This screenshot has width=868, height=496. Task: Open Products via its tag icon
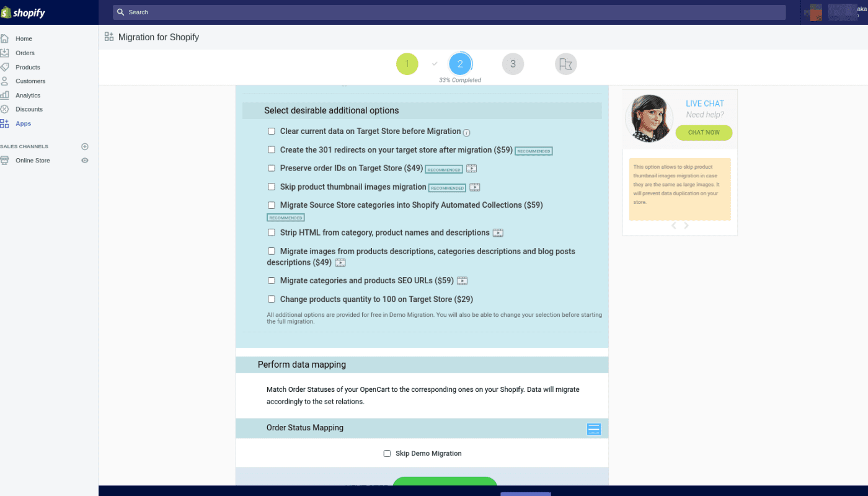(x=5, y=67)
